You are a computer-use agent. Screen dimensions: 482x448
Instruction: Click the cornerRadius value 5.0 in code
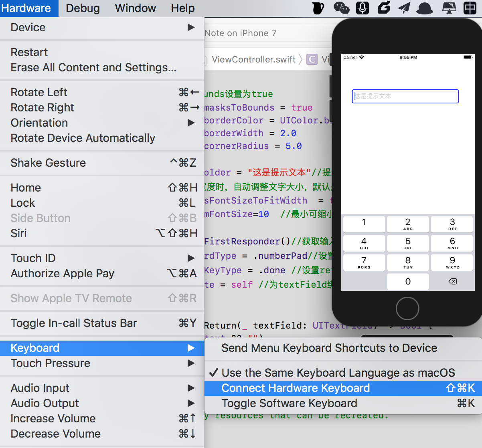pos(294,146)
